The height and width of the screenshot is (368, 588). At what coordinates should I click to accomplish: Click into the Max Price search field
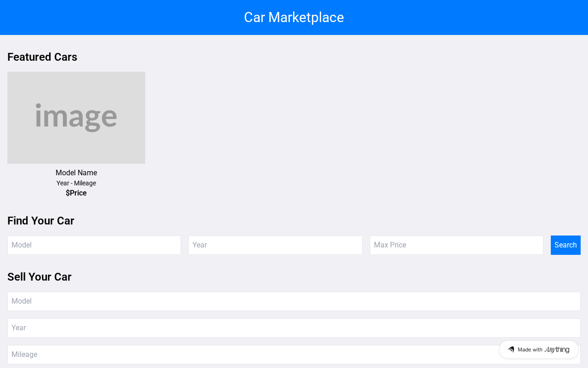pos(456,245)
